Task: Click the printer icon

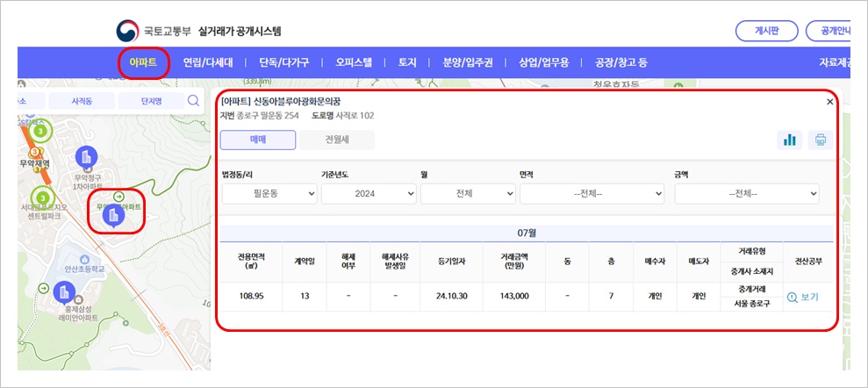Action: (x=821, y=140)
